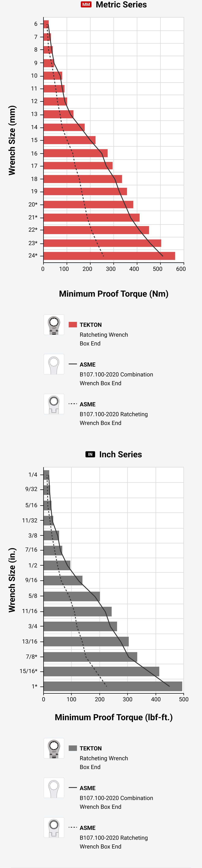202x868 pixels.
Task: Click the red bar for 24* mm wrench
Action: pos(109,256)
